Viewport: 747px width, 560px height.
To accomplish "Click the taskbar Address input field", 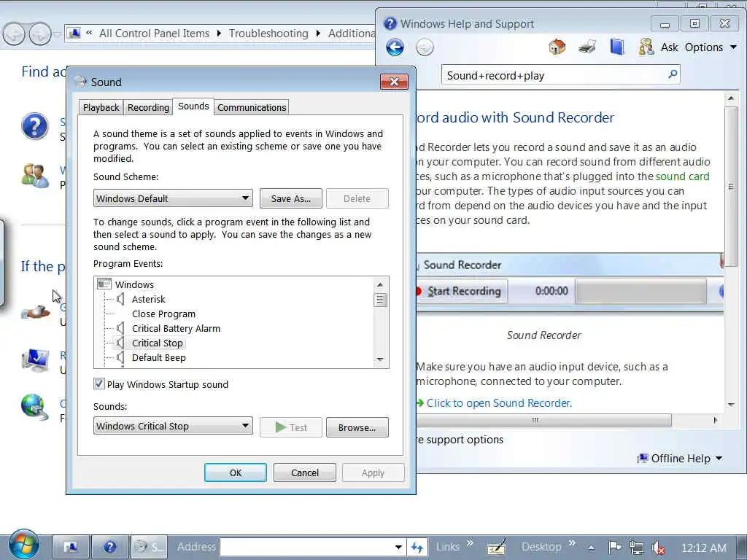I will 306,547.
